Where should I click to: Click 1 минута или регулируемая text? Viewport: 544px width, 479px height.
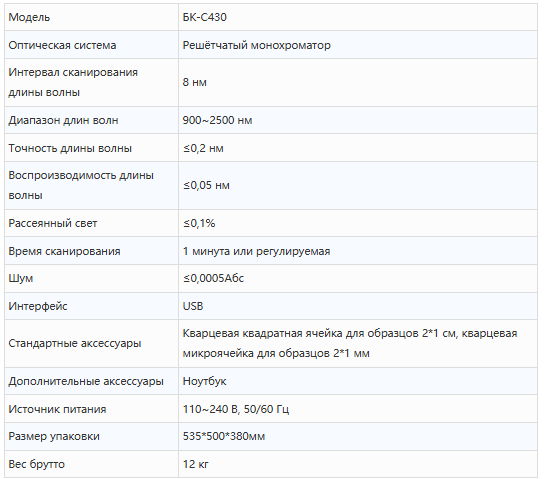pos(256,251)
